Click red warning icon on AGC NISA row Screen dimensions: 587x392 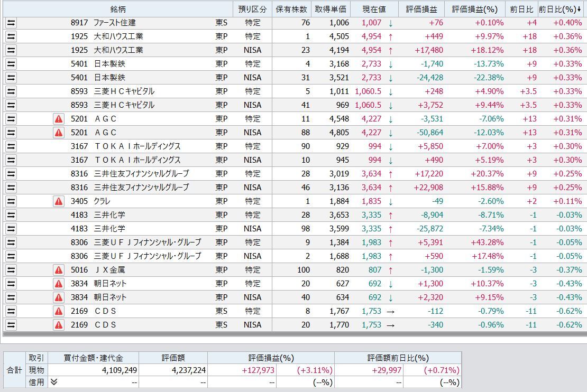[59, 133]
